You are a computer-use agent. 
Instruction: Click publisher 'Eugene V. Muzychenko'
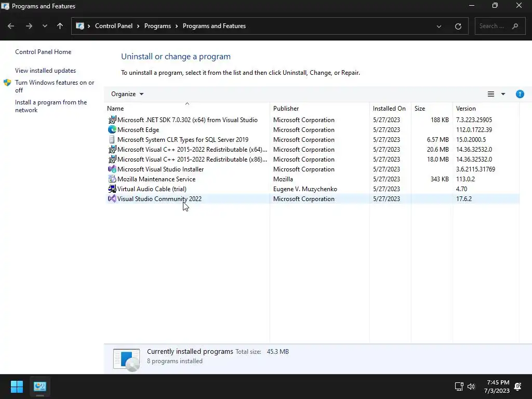[305, 189]
